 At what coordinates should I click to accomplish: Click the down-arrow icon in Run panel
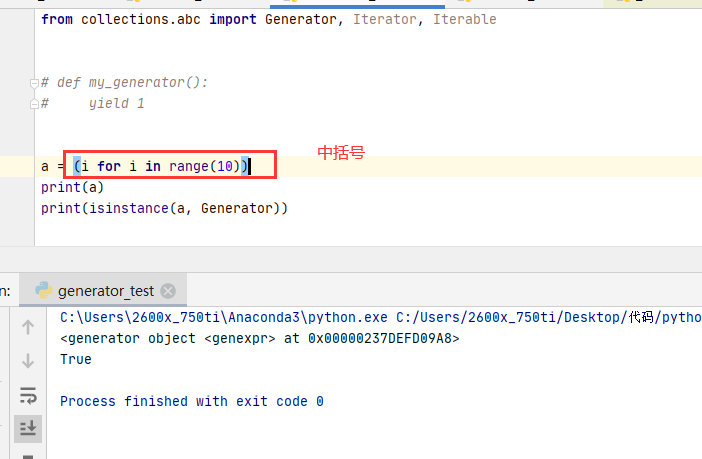[28, 360]
